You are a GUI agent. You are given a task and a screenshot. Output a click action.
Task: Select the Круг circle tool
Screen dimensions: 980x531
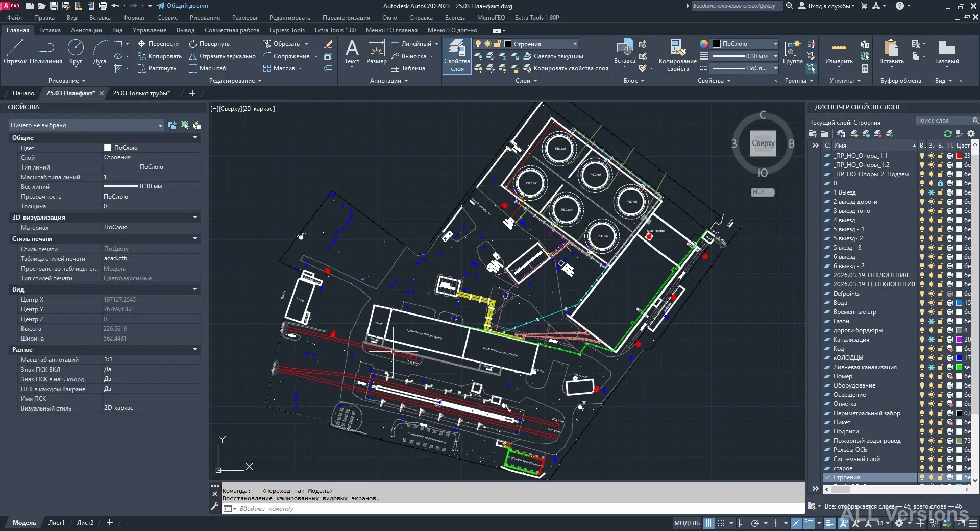click(x=76, y=52)
